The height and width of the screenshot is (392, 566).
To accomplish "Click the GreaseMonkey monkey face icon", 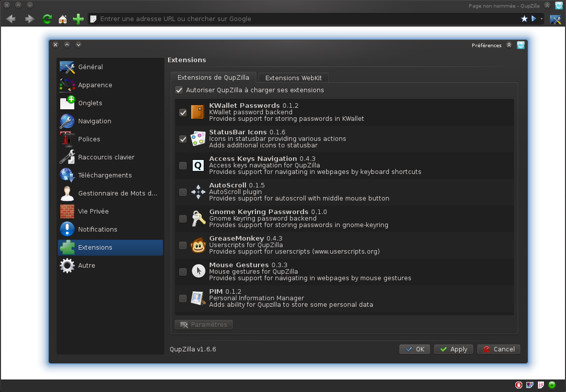I will (198, 245).
